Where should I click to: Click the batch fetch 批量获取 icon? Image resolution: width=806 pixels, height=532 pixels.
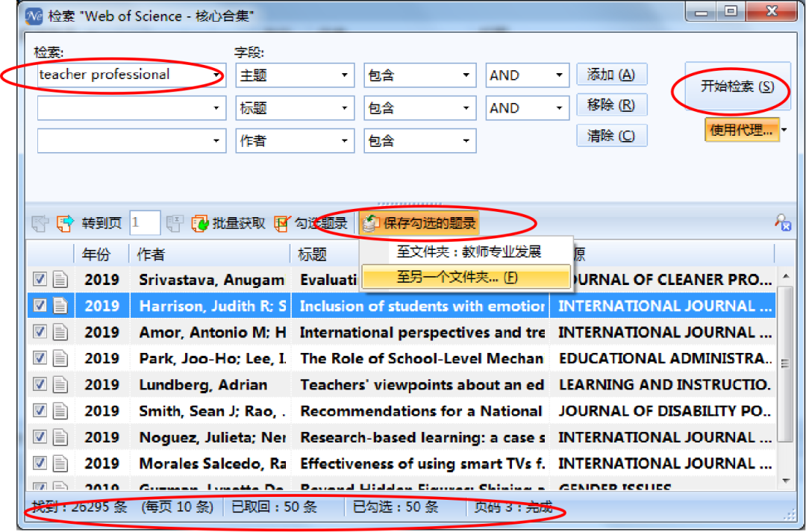(199, 223)
